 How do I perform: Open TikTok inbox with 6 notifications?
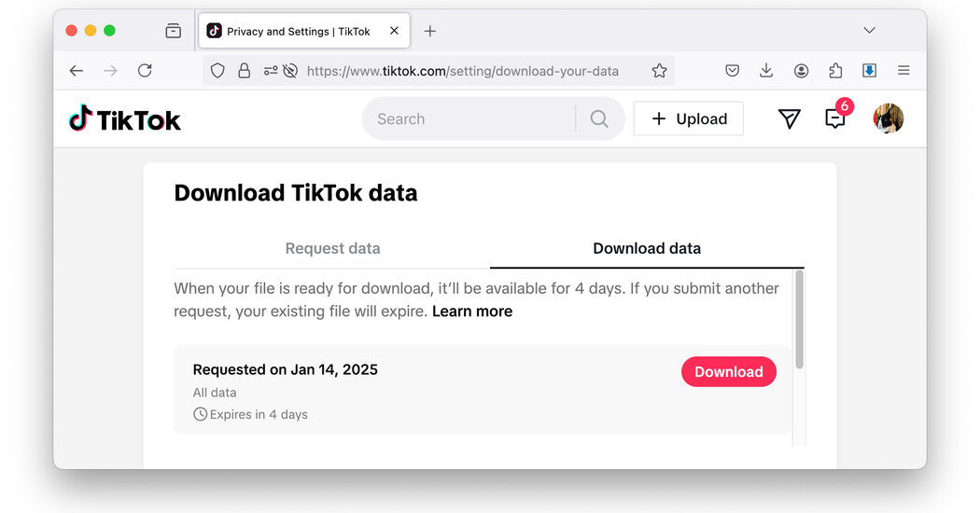[835, 118]
